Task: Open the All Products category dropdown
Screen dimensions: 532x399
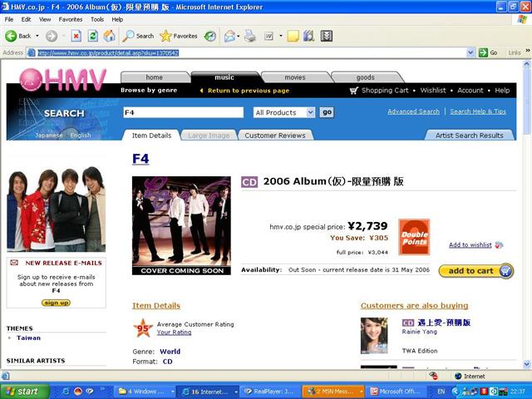Action: (284, 113)
